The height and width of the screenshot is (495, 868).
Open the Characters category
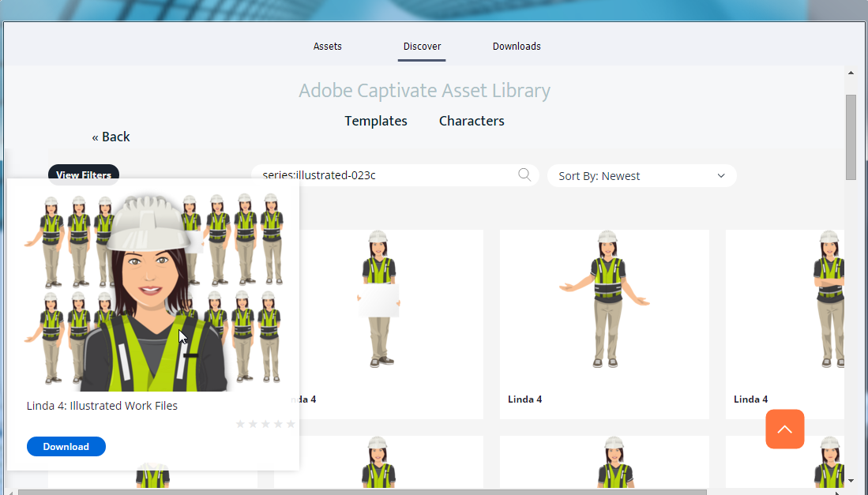(472, 121)
